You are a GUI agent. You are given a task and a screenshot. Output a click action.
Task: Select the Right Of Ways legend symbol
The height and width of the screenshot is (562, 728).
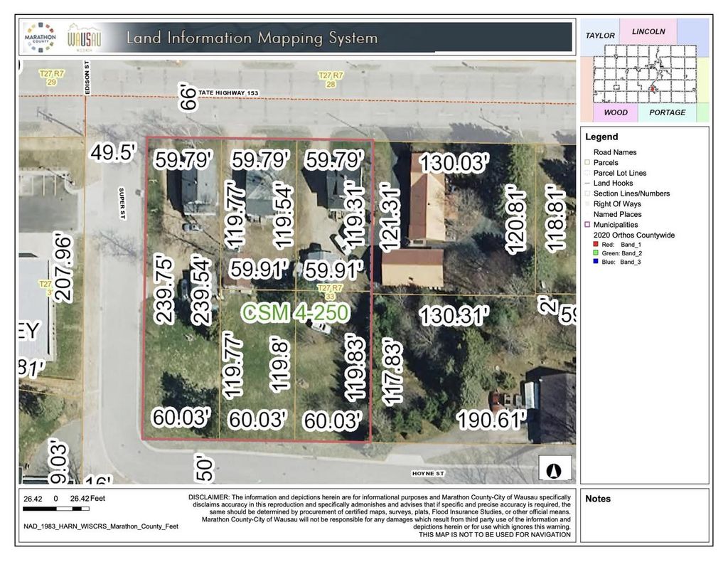click(x=587, y=204)
